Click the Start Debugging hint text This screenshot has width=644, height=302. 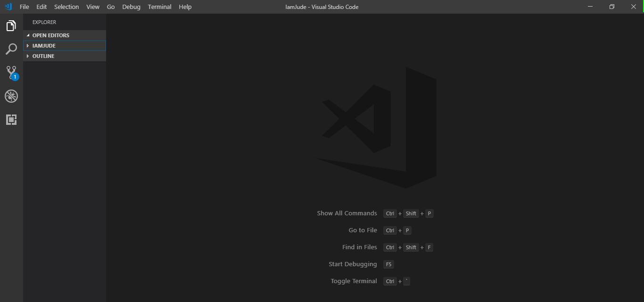353,264
